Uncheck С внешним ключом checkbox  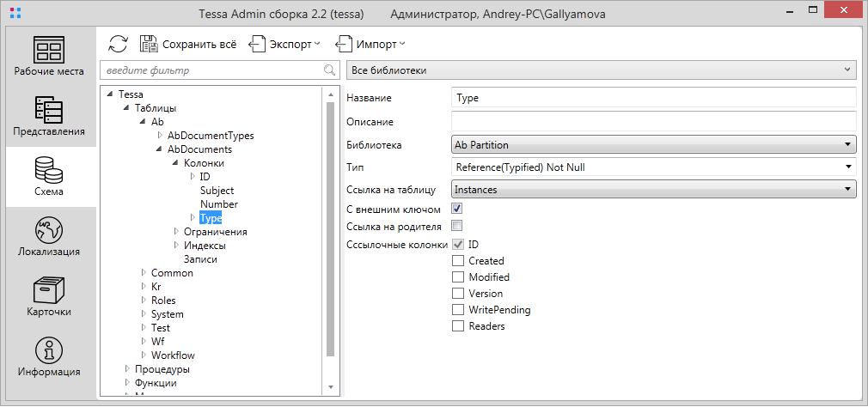(457, 209)
